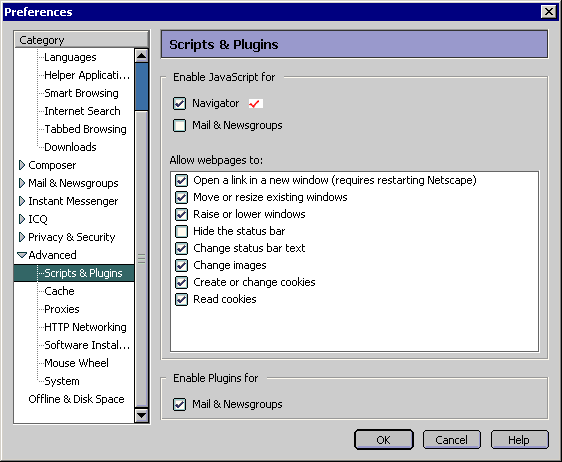Click the Instant Messenger label
The height and width of the screenshot is (462, 562).
[73, 201]
